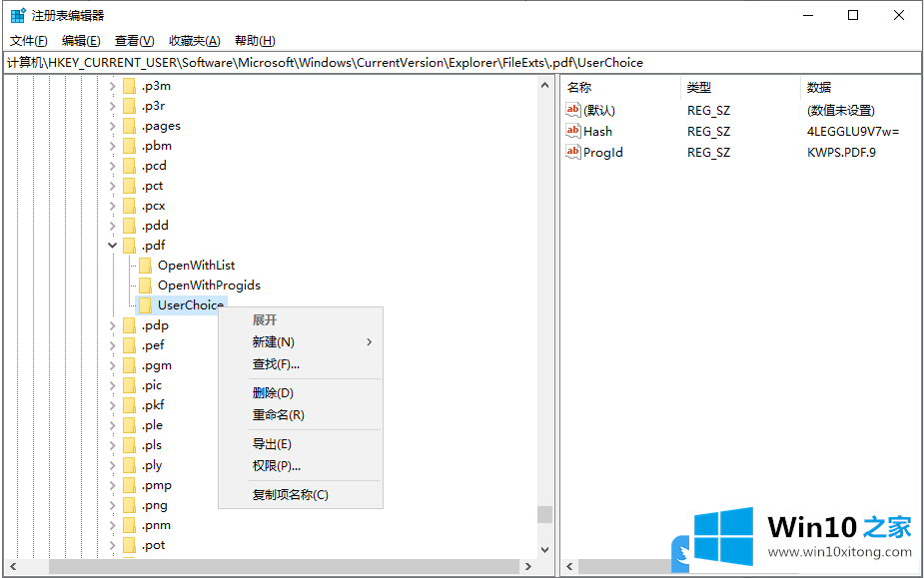
Task: Click the .pkf folder icon
Action: (129, 406)
